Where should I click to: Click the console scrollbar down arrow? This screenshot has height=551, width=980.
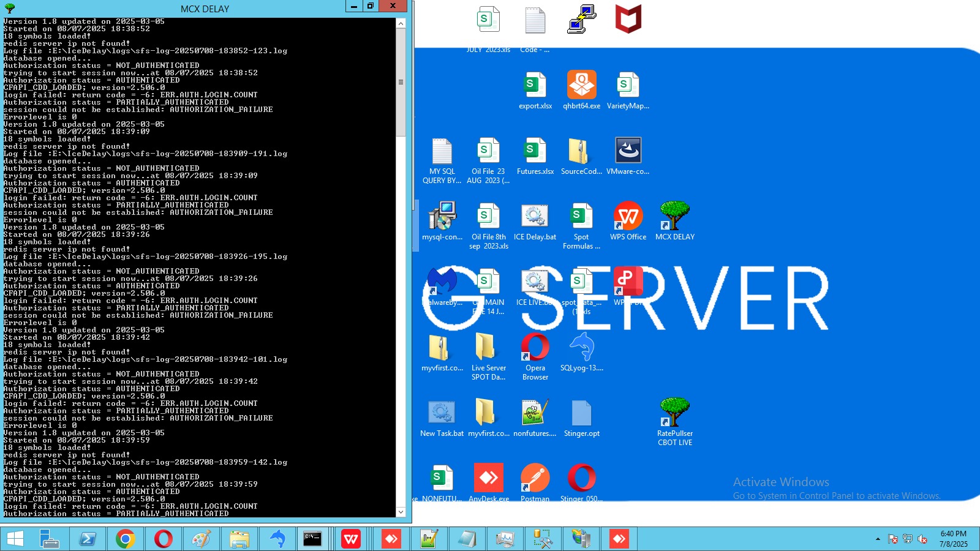click(x=401, y=512)
